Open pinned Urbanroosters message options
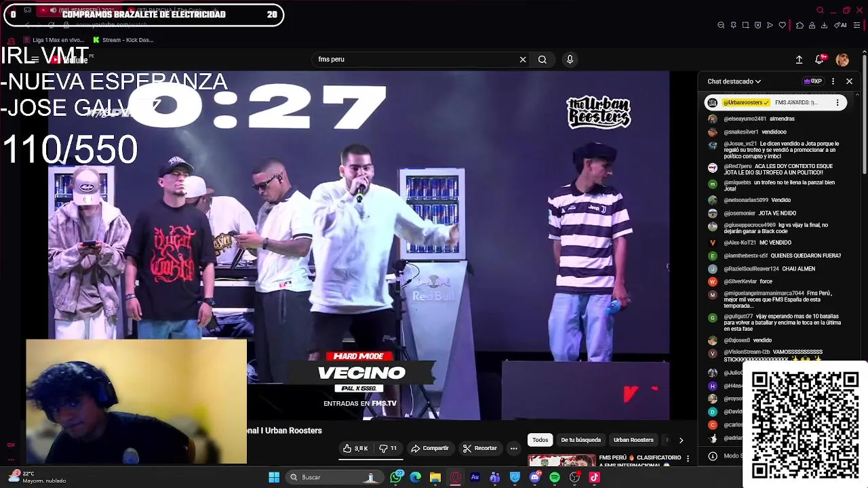The image size is (868, 488). point(837,103)
